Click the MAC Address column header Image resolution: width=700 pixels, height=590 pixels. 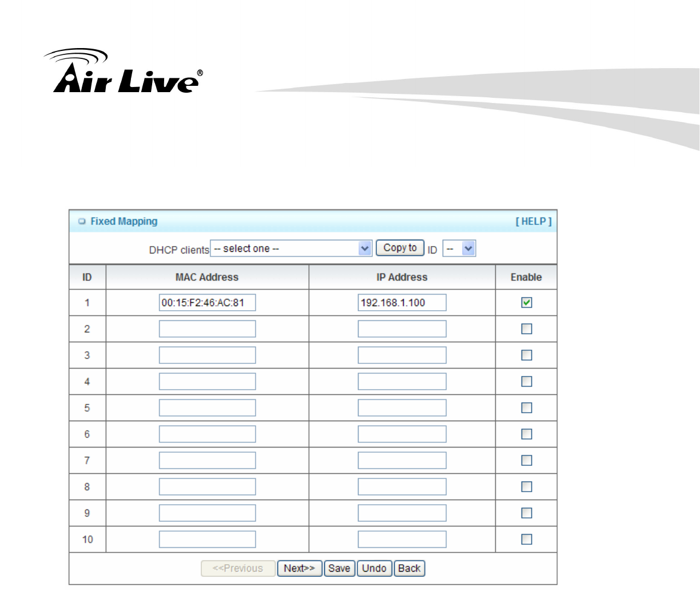point(207,277)
